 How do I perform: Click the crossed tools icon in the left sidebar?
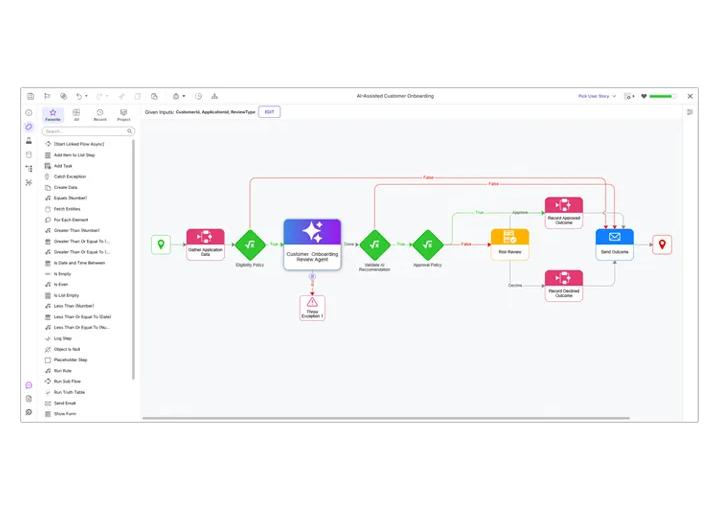[x=29, y=183]
